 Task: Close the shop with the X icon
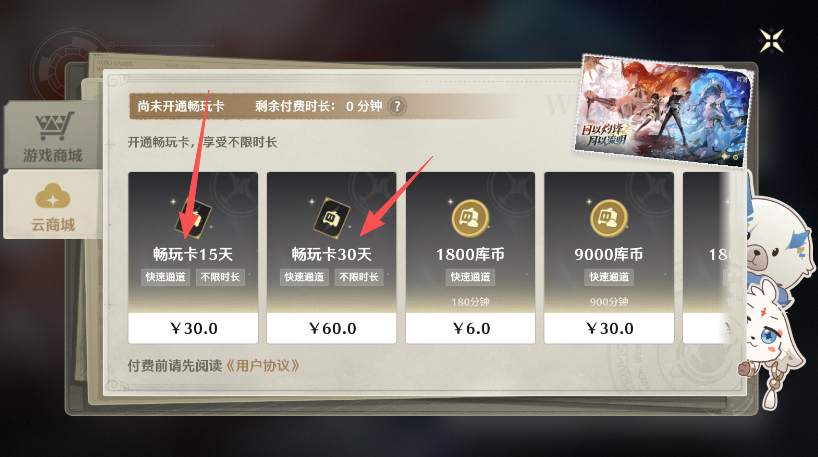coord(772,41)
